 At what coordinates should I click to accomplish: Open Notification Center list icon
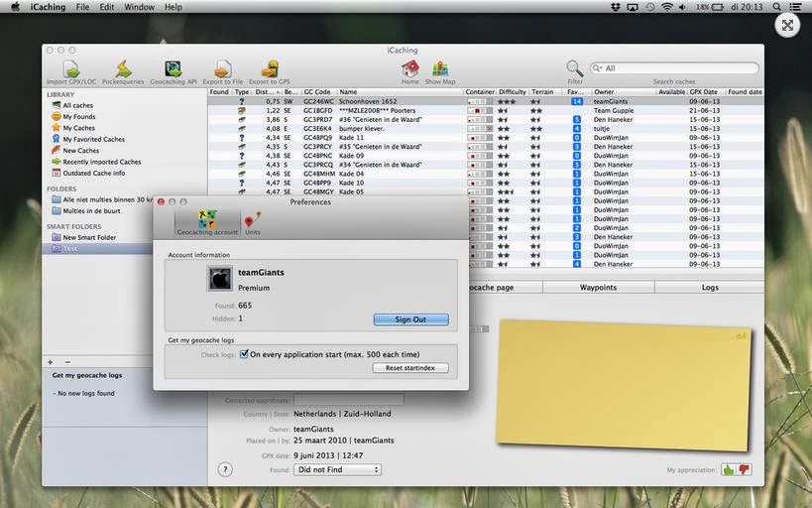point(795,7)
